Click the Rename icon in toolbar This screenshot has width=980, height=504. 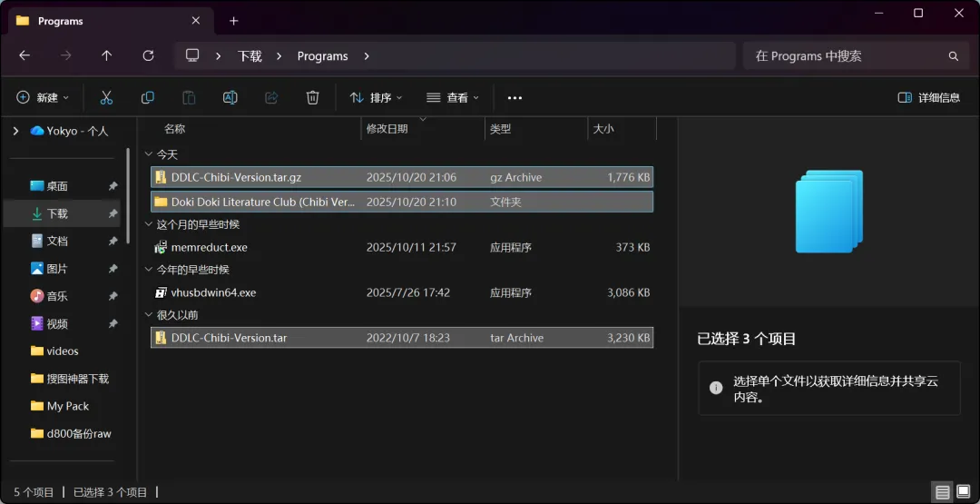(230, 97)
